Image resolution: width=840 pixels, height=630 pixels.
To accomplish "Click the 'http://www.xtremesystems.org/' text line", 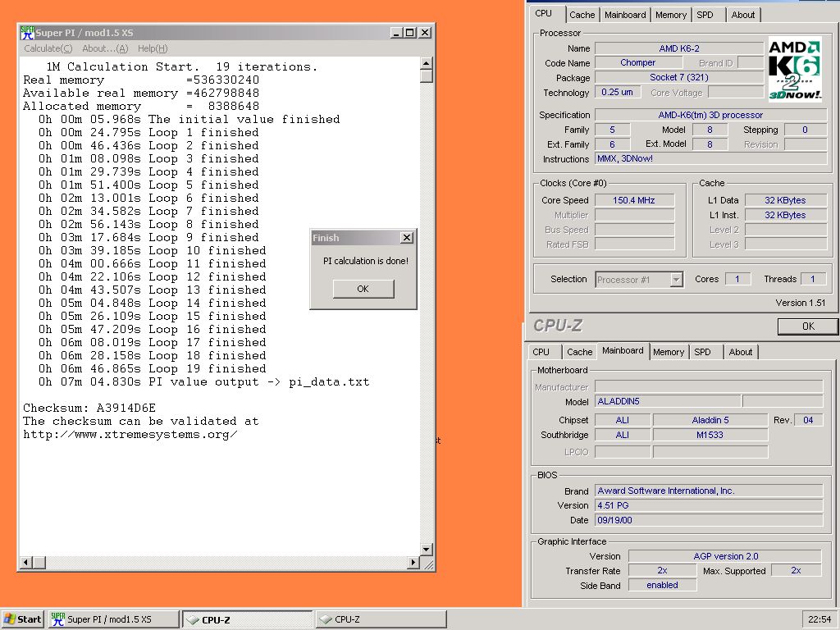I will pyautogui.click(x=130, y=435).
